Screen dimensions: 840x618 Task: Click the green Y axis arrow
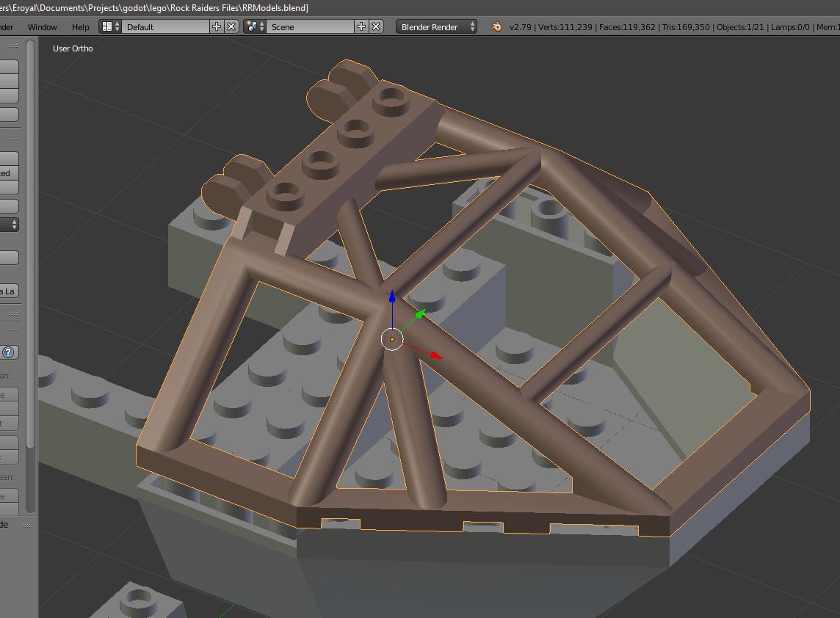tap(421, 314)
